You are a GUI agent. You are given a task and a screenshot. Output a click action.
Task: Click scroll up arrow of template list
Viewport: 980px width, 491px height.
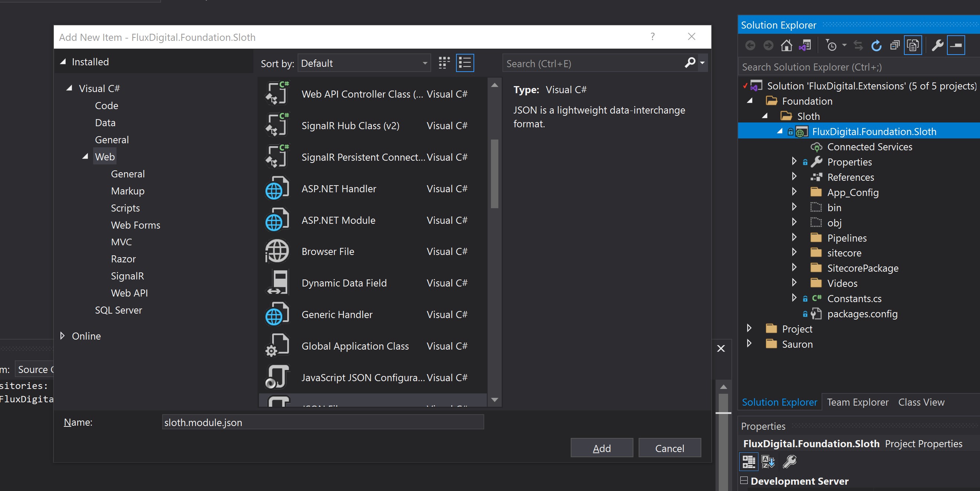point(495,85)
